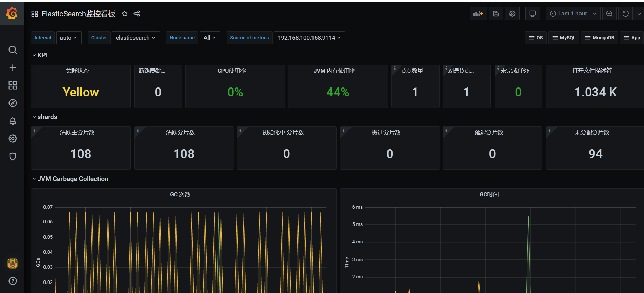Open dashboard settings gear
Image resolution: width=644 pixels, height=293 pixels.
pyautogui.click(x=512, y=14)
